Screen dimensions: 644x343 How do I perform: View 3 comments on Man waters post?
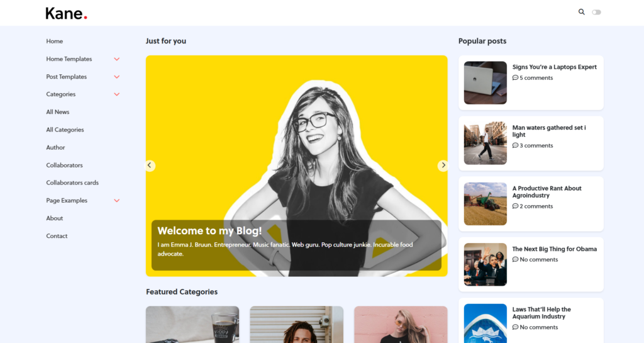point(533,145)
